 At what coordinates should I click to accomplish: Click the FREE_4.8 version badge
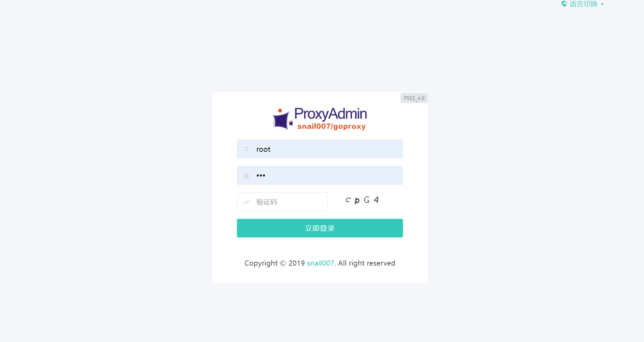tap(414, 98)
